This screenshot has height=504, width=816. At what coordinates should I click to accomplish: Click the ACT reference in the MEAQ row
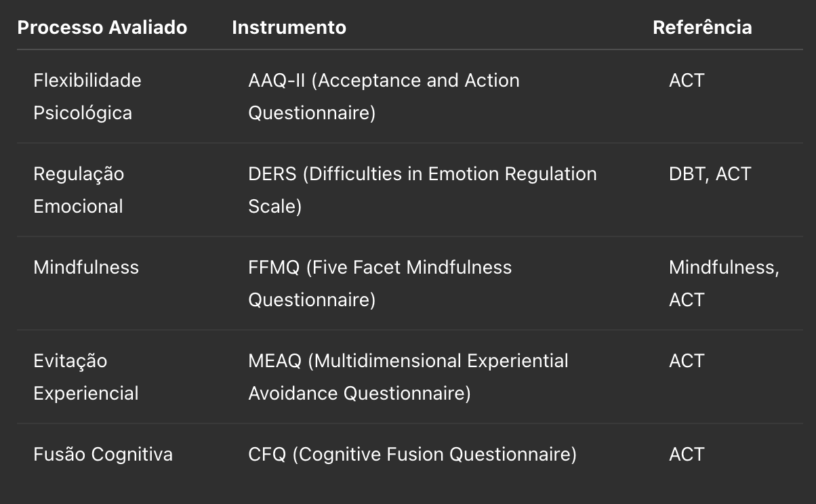[x=687, y=361]
